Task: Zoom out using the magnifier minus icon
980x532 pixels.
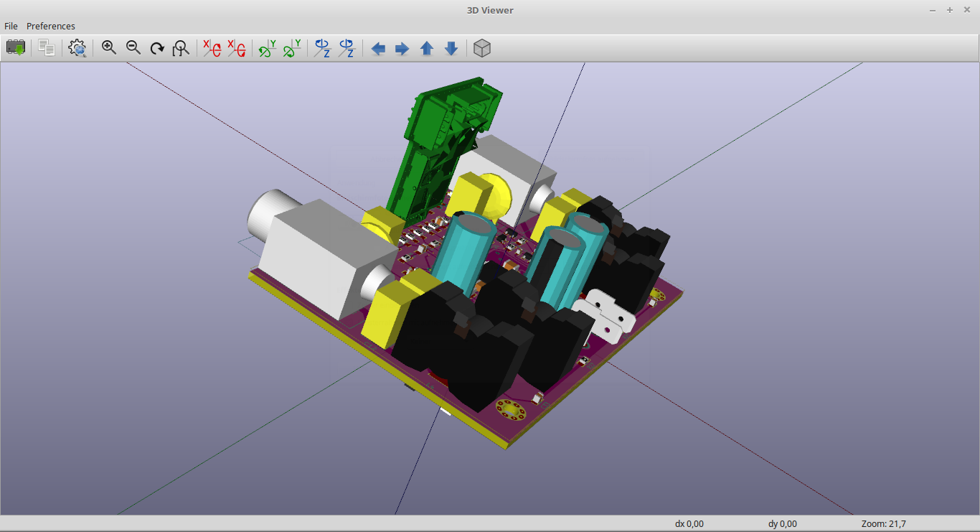Action: click(x=133, y=48)
